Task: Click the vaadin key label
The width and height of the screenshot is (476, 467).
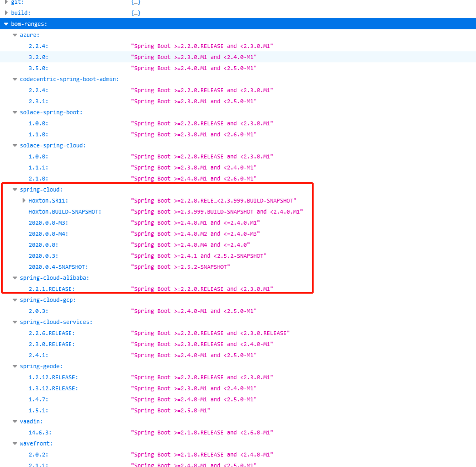Action: (31, 422)
